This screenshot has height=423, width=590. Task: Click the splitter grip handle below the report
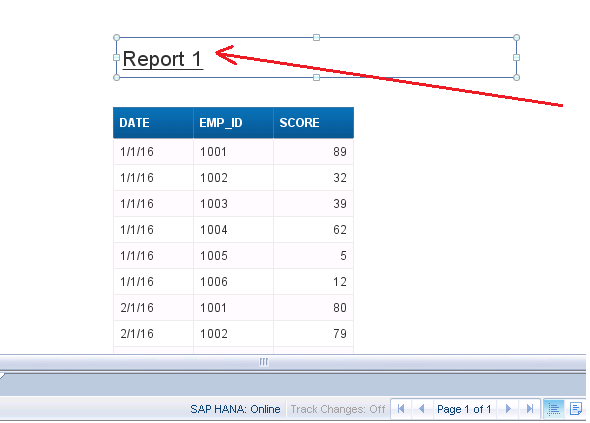(264, 362)
